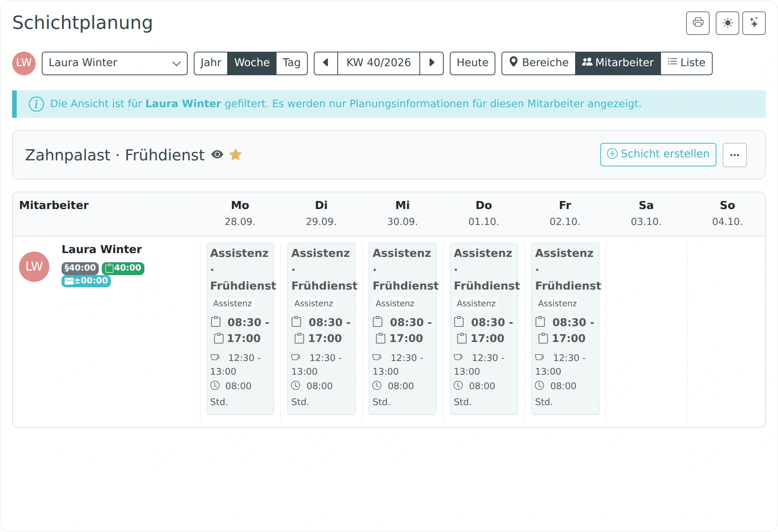Switch to Tag view
Screen dimensions: 778x532
click(291, 63)
